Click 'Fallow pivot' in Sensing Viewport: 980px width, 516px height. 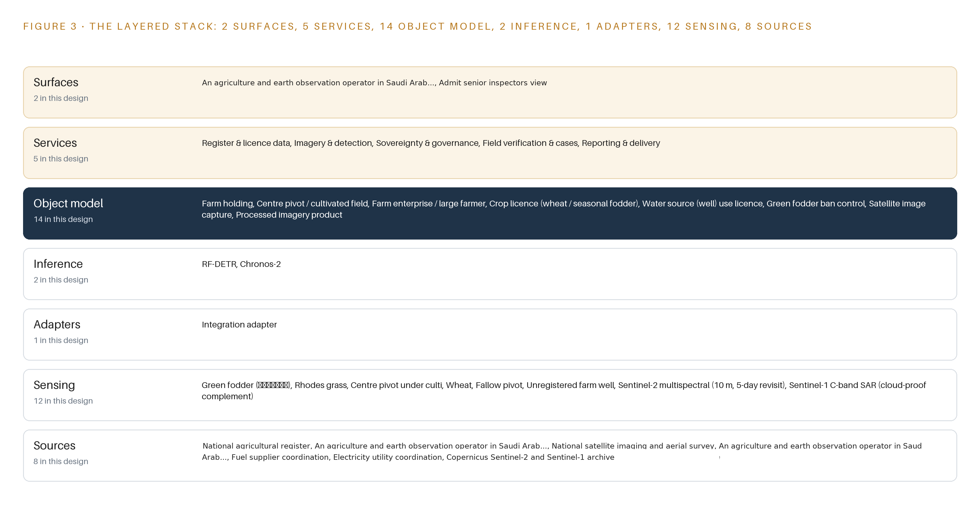pos(499,385)
